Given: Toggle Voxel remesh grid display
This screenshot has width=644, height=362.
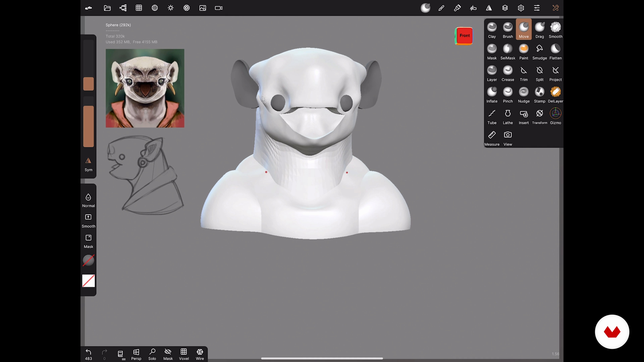Looking at the screenshot, I should click(184, 354).
